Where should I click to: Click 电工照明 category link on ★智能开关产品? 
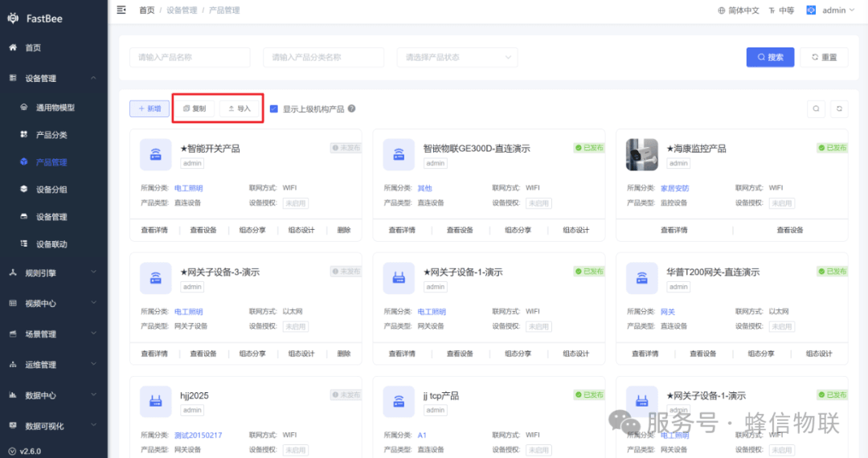[189, 188]
